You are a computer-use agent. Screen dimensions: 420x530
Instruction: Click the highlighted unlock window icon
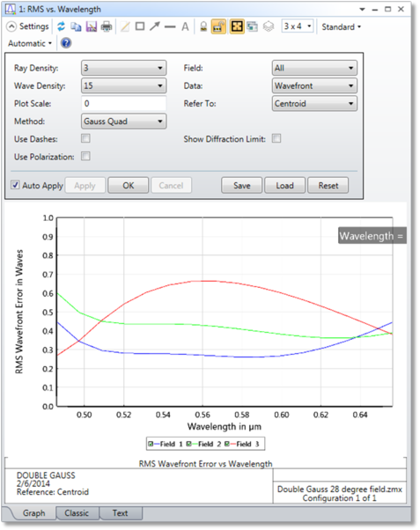[x=218, y=26]
